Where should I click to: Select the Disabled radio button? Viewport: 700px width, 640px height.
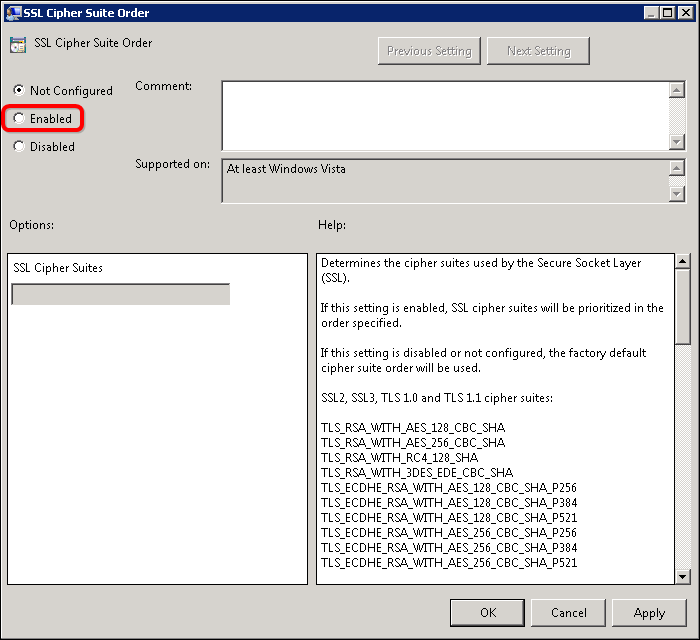click(x=19, y=147)
